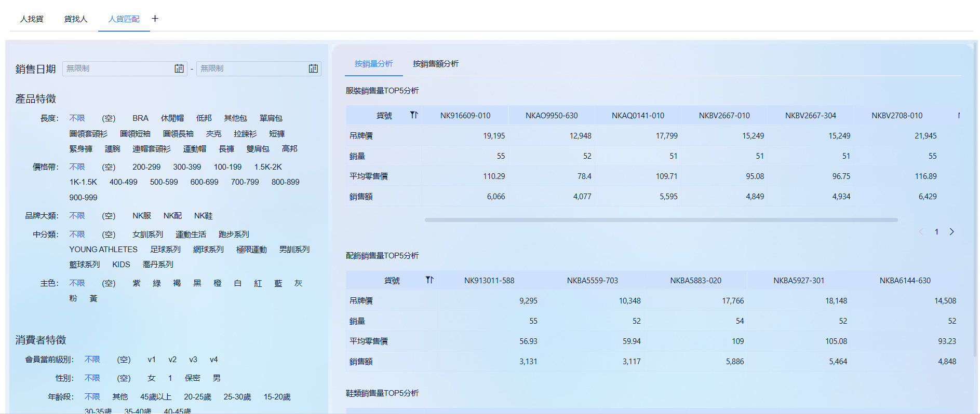The image size is (980, 414).
Task: Filter 長度 by 緊身褲
Action: click(80, 149)
